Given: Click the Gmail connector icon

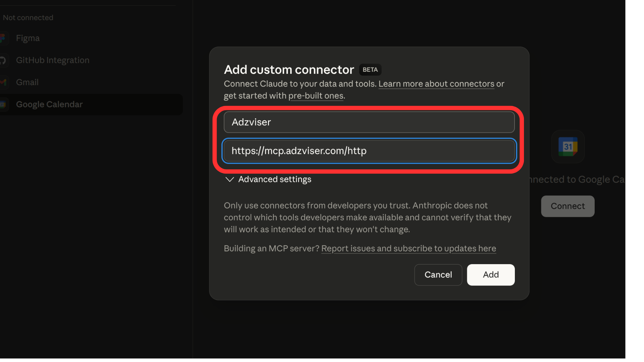Looking at the screenshot, I should pyautogui.click(x=3, y=82).
